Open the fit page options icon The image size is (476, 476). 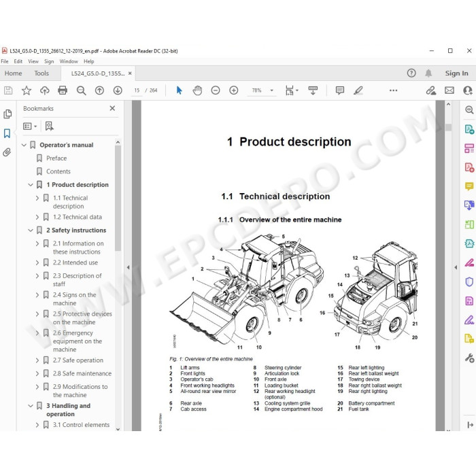tap(292, 90)
